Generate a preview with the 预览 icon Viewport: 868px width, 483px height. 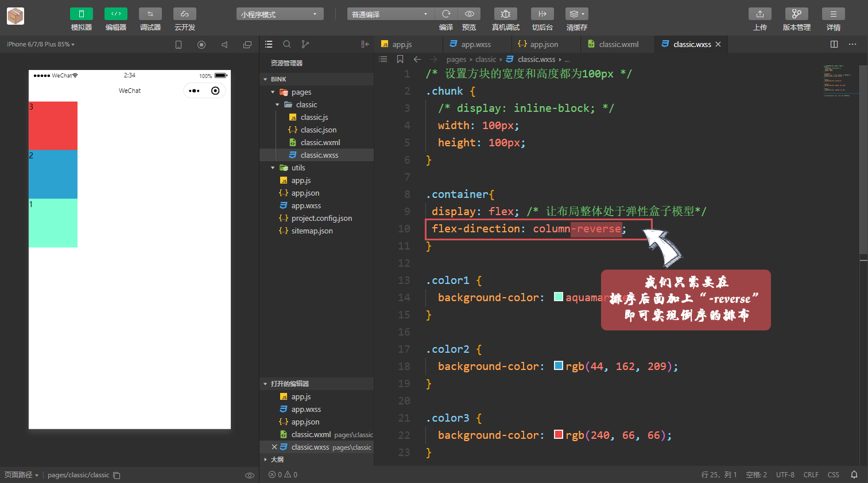click(x=469, y=14)
